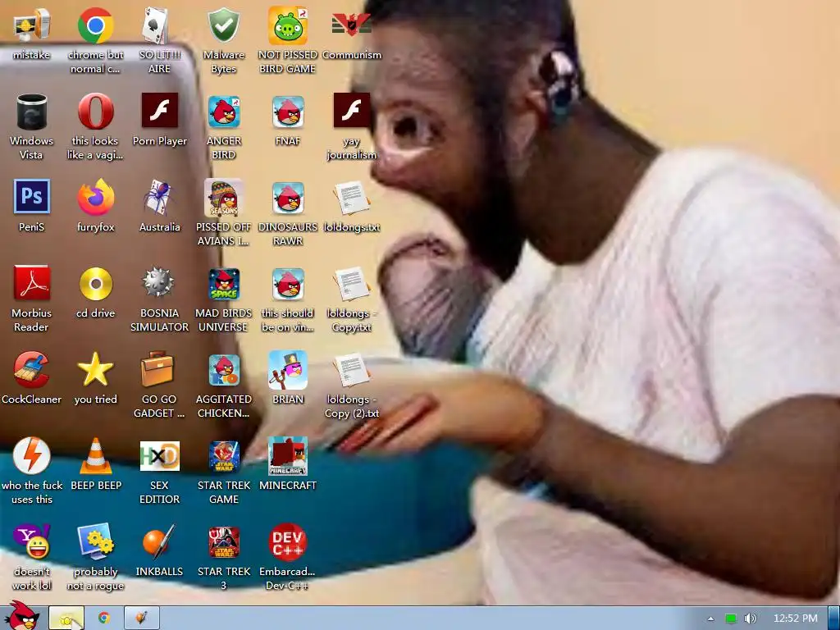Open the loldongs.txt file
This screenshot has height=630, width=840.
(351, 199)
